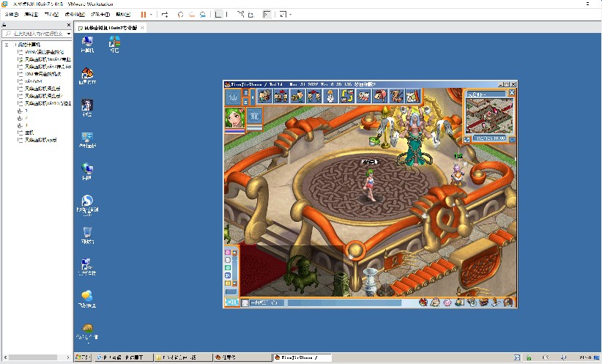Open the 帮助(H) menu

point(123,15)
